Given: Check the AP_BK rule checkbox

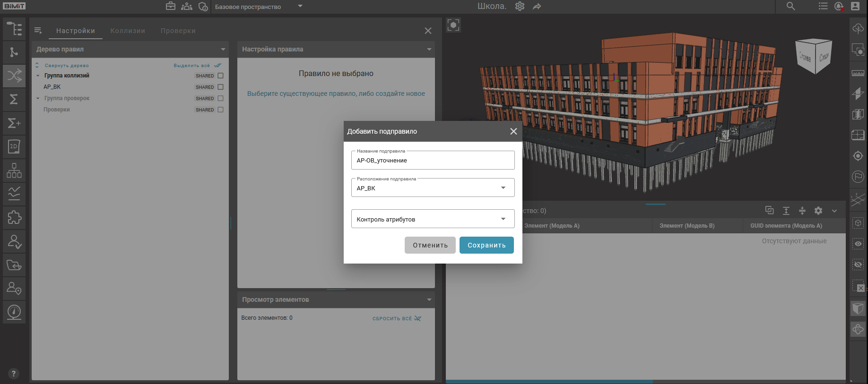Looking at the screenshot, I should [220, 87].
